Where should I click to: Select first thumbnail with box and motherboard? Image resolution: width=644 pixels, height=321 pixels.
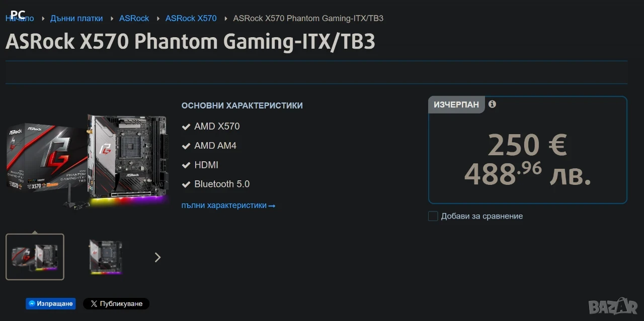point(35,257)
